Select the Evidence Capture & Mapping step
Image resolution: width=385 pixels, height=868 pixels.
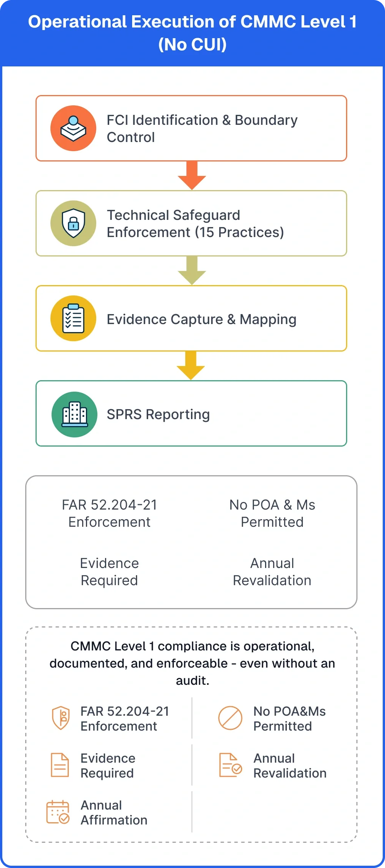(191, 318)
